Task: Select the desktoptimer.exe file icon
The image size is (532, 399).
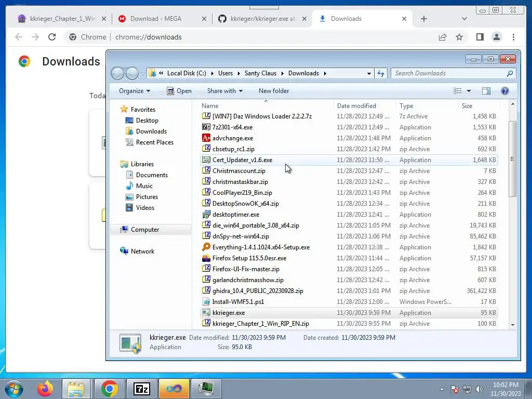Action: (x=206, y=215)
